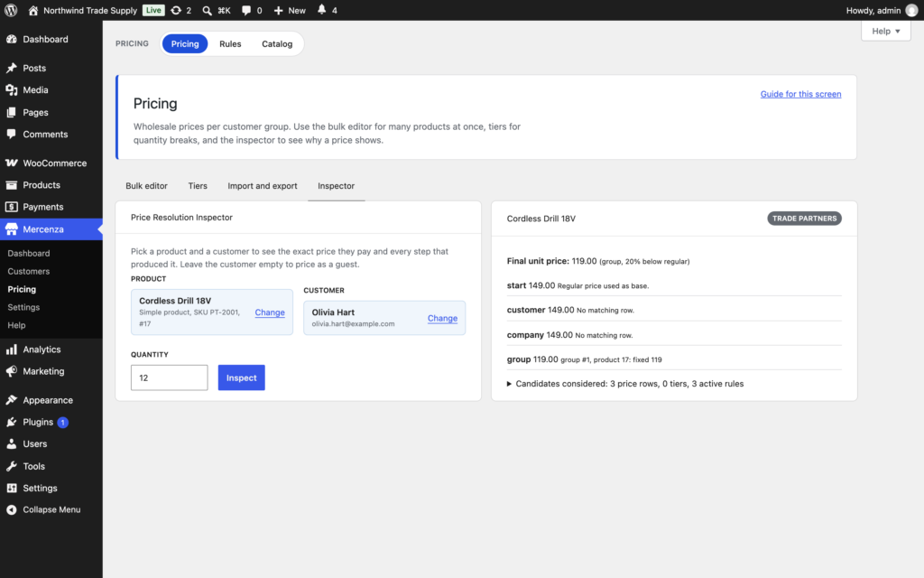This screenshot has height=578, width=924.
Task: Click the Plugins update count badge
Action: tap(62, 423)
